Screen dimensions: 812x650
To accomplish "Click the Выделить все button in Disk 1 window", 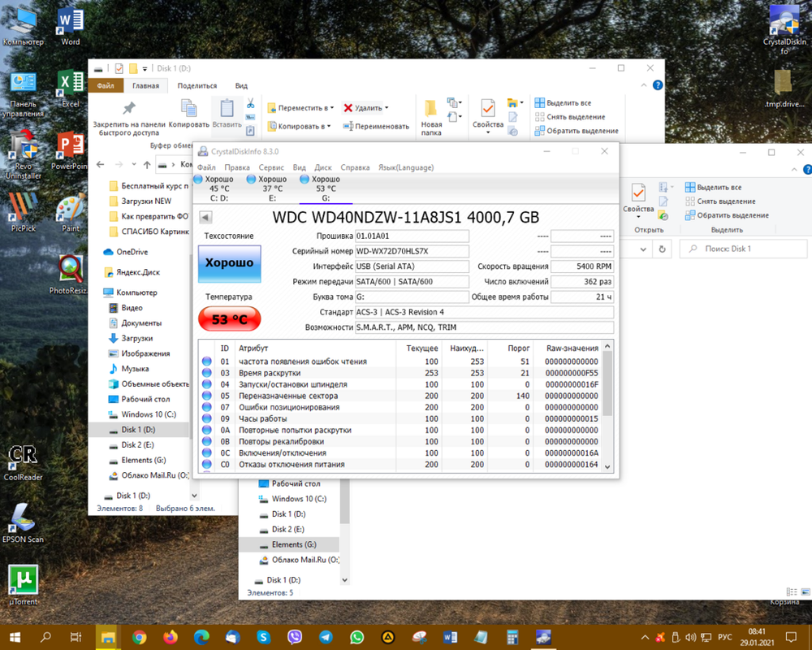I will pos(563,102).
